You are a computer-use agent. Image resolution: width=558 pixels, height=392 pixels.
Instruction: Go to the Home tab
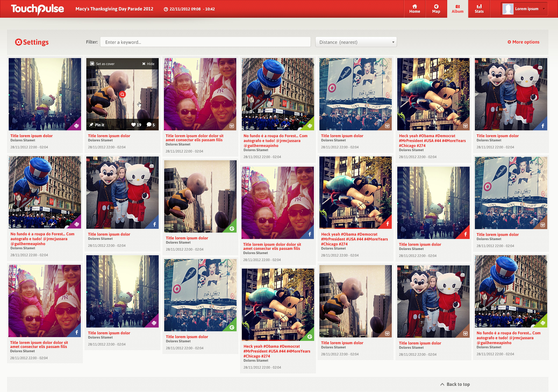click(415, 9)
